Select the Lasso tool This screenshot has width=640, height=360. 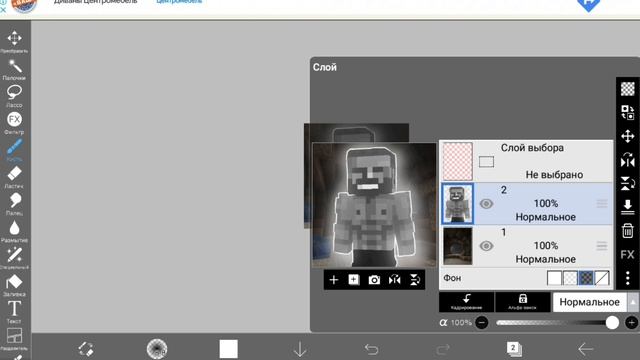point(14,96)
